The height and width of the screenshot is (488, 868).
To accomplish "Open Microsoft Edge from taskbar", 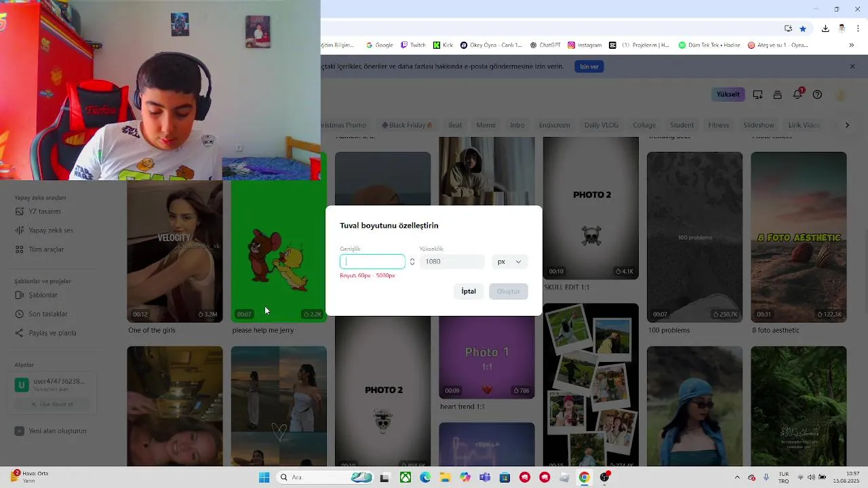I will coord(425,477).
